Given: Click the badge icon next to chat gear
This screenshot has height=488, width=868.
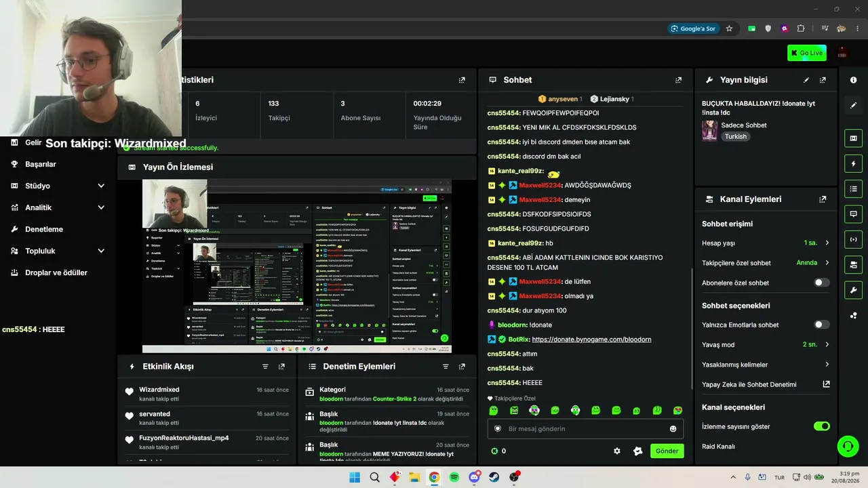Looking at the screenshot, I should pyautogui.click(x=637, y=451).
